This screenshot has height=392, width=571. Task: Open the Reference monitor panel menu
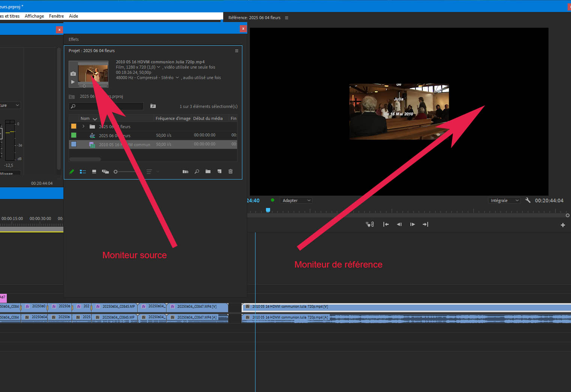pyautogui.click(x=287, y=18)
